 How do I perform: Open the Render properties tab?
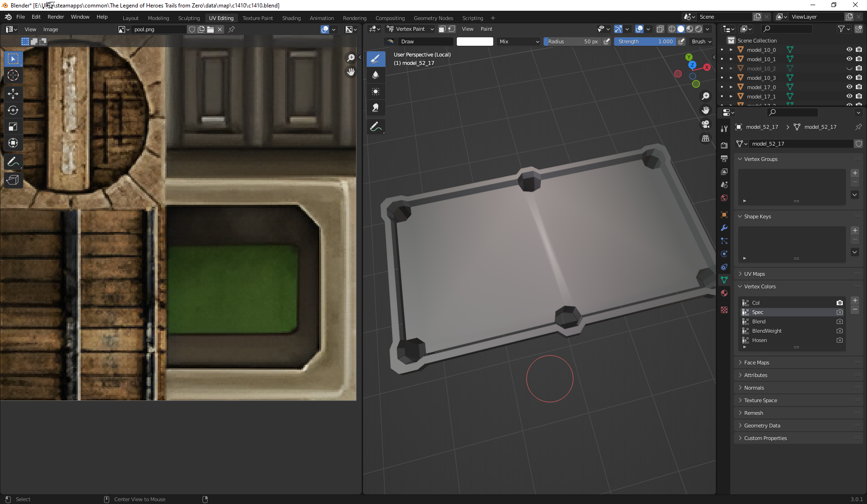724,146
